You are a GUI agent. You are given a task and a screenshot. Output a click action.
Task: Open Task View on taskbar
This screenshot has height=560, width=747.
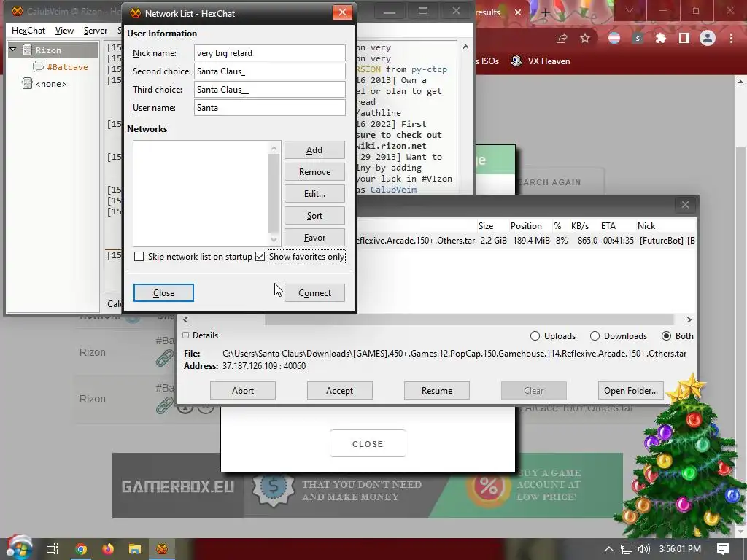click(53, 548)
